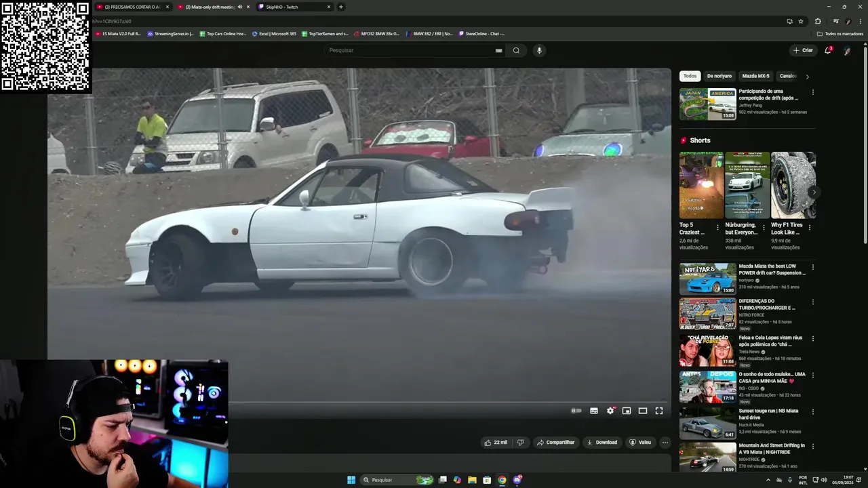Click the Criar button
868x488 pixels.
click(802, 50)
